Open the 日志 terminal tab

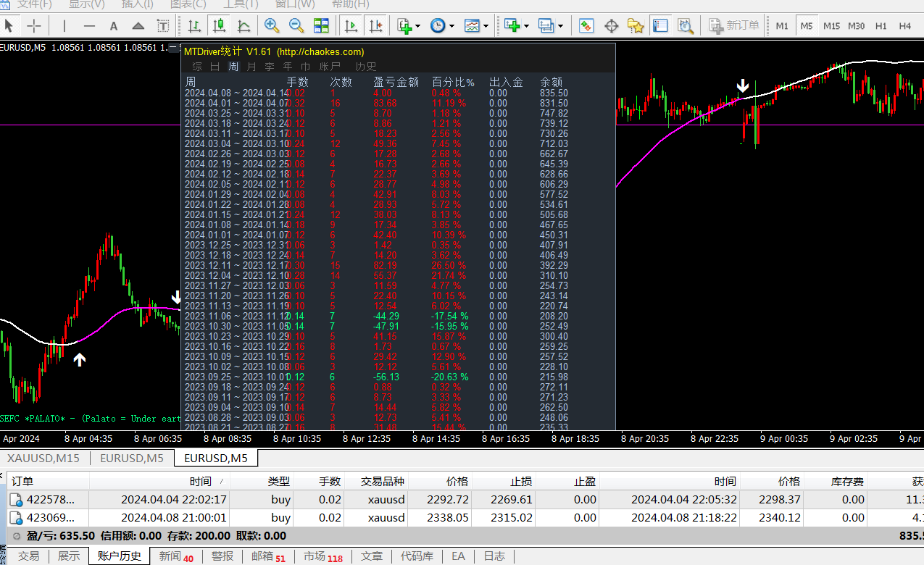pyautogui.click(x=494, y=556)
